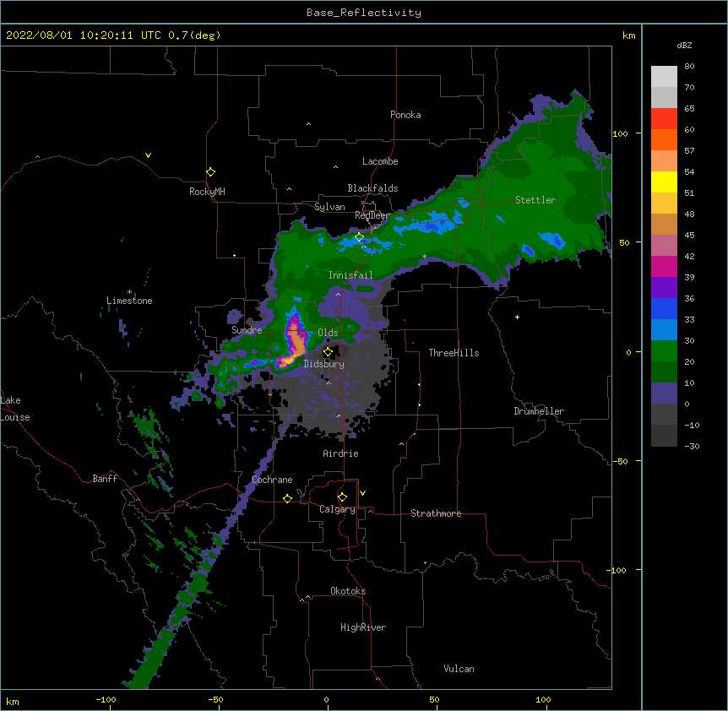Select the 70–80 dBZ light gray swatch
The image size is (728, 711).
pyautogui.click(x=664, y=77)
